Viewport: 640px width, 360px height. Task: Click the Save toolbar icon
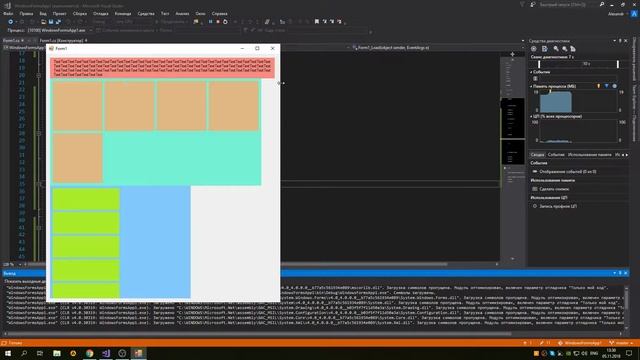(x=51, y=22)
